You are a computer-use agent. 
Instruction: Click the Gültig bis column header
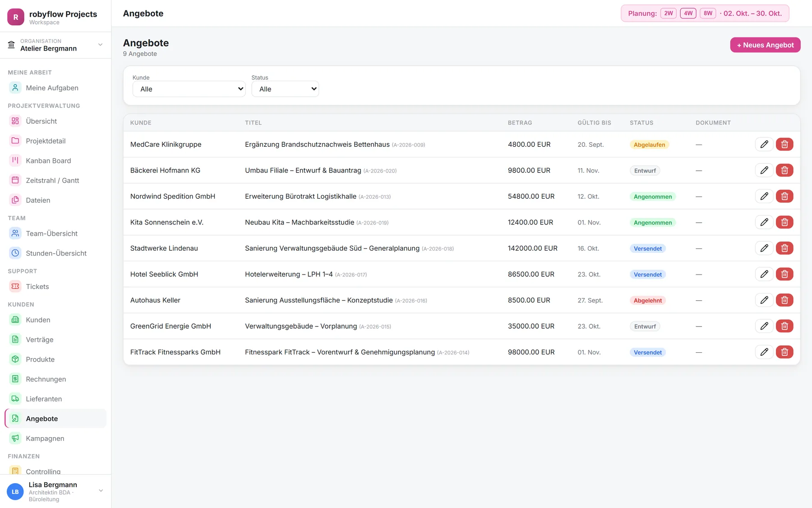point(594,123)
